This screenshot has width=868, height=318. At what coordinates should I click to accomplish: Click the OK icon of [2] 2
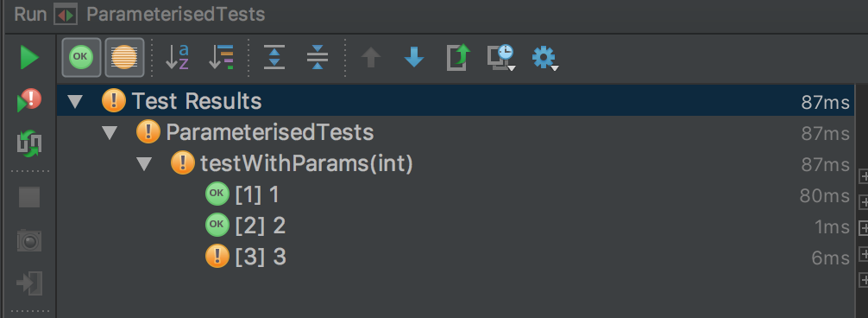click(217, 225)
